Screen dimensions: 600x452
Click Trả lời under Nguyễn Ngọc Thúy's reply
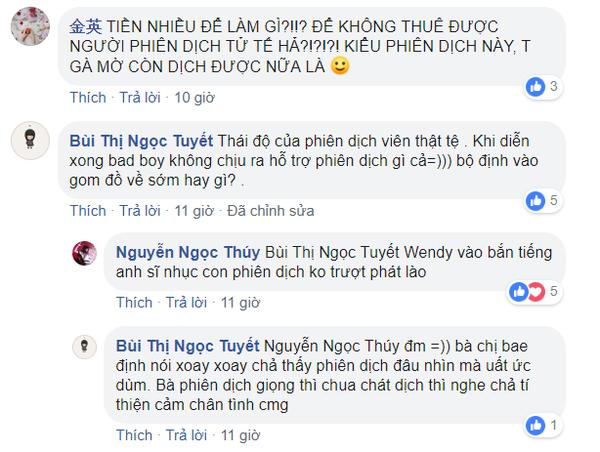coord(186,303)
